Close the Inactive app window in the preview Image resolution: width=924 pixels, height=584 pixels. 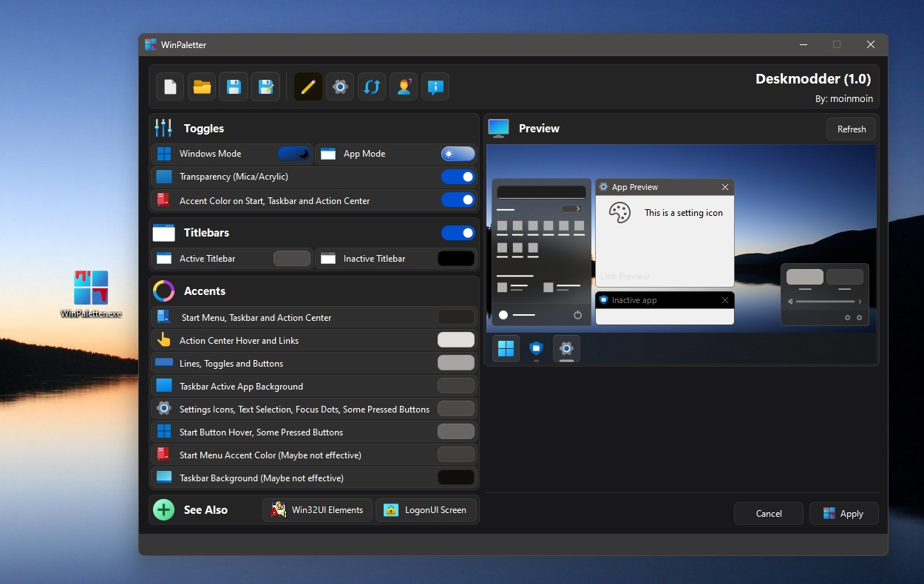[725, 300]
